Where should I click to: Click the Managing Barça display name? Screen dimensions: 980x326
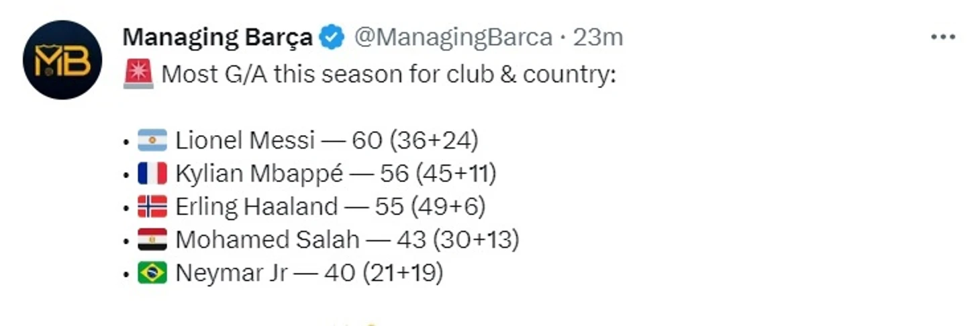click(x=217, y=38)
